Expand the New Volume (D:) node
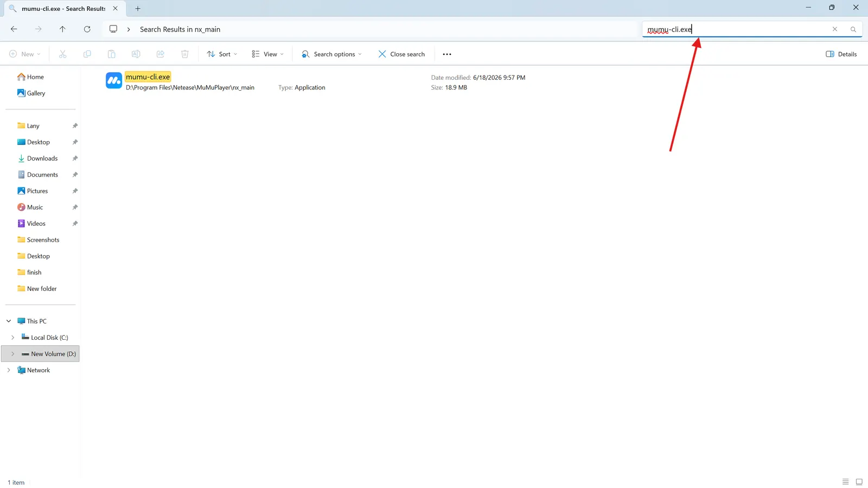 [13, 354]
